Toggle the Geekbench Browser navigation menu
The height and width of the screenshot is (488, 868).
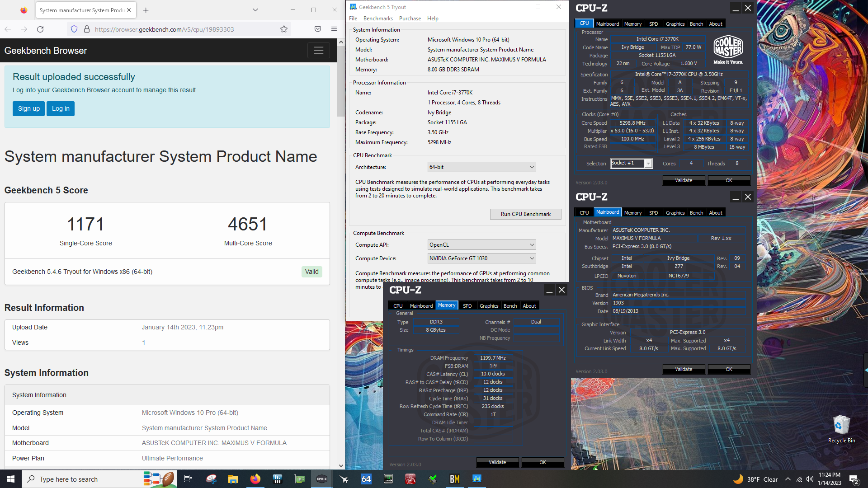click(319, 51)
